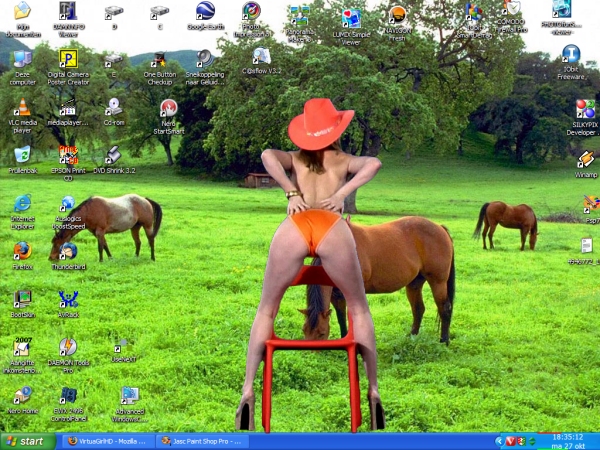Select the AVRack desktop shortcut

[68, 299]
